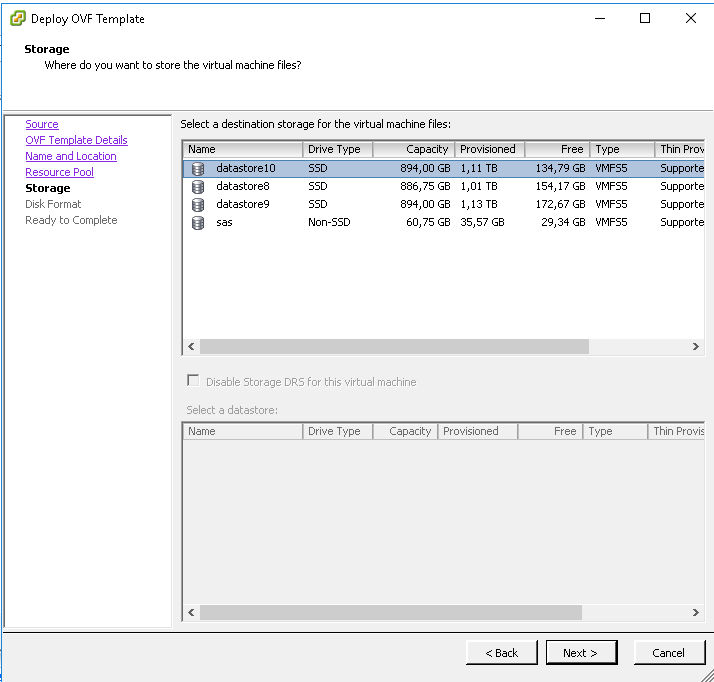Sort upper table by Capacity header

tap(414, 149)
